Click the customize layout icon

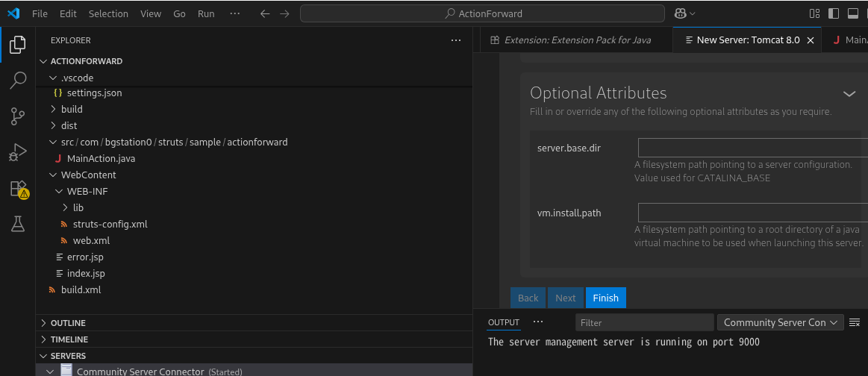point(814,14)
